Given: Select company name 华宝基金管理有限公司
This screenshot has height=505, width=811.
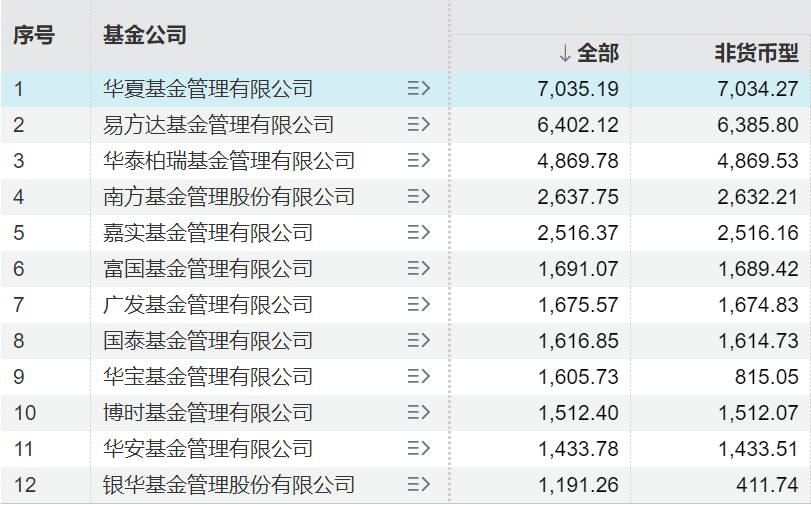Looking at the screenshot, I should pyautogui.click(x=207, y=376).
